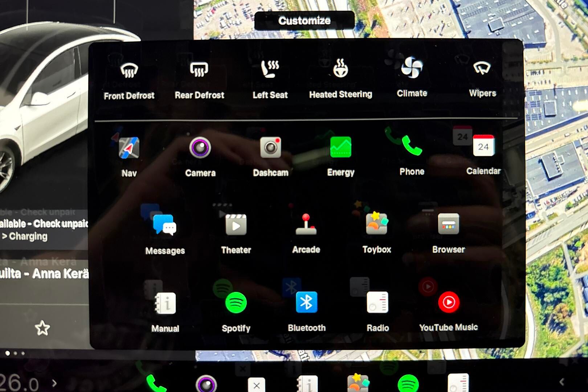The image size is (588, 392).
Task: Tap the page indicator dots
Action: [x=15, y=353]
